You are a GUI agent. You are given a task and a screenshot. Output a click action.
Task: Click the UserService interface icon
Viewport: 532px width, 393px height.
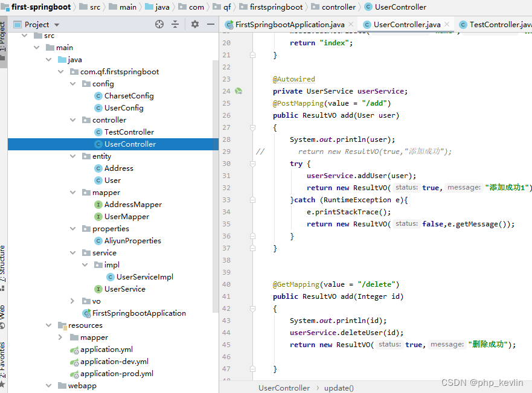point(98,289)
